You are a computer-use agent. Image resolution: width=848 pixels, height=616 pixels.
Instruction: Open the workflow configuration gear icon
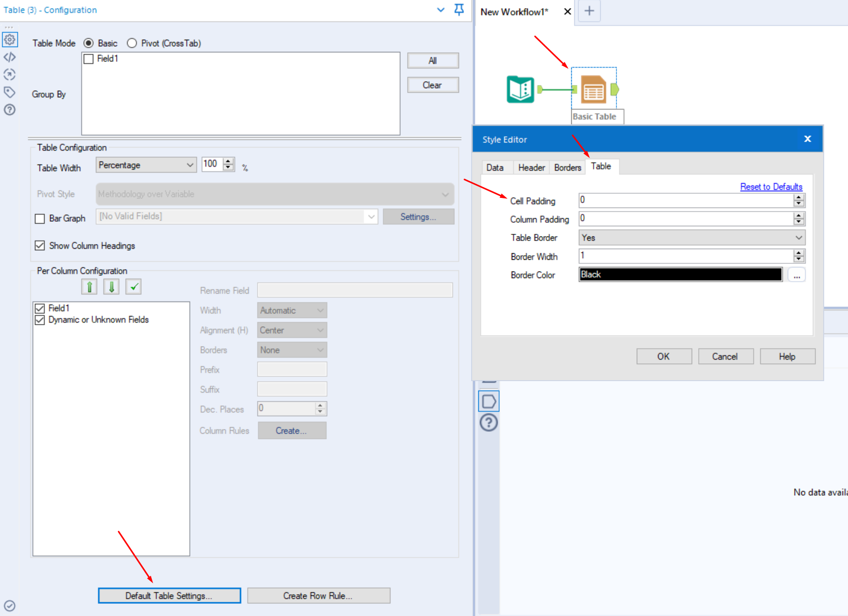click(10, 39)
